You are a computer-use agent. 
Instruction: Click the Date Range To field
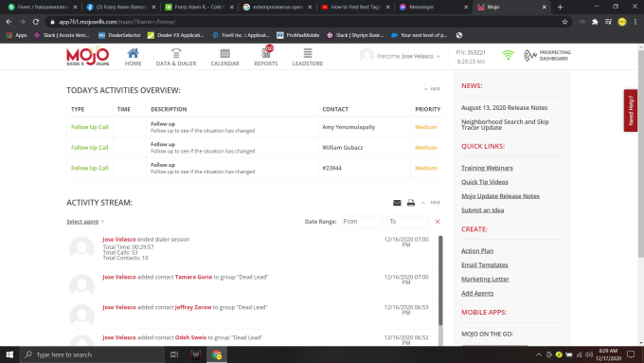coord(407,222)
